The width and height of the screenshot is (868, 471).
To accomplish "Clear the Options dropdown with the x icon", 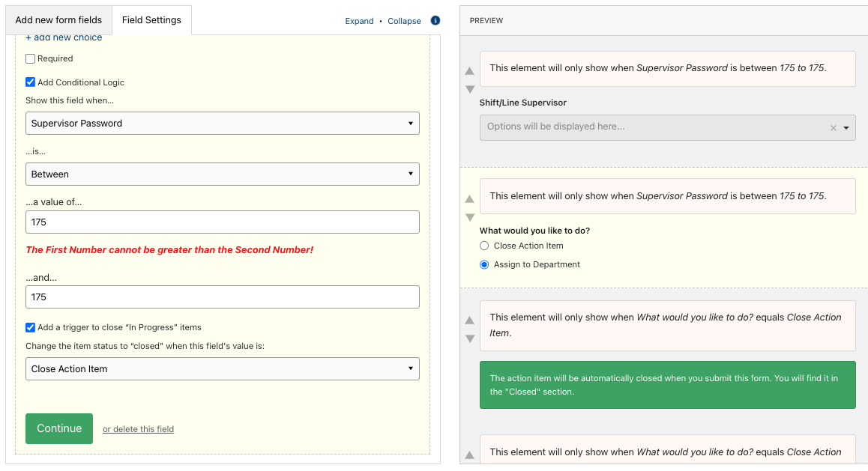I will (833, 127).
